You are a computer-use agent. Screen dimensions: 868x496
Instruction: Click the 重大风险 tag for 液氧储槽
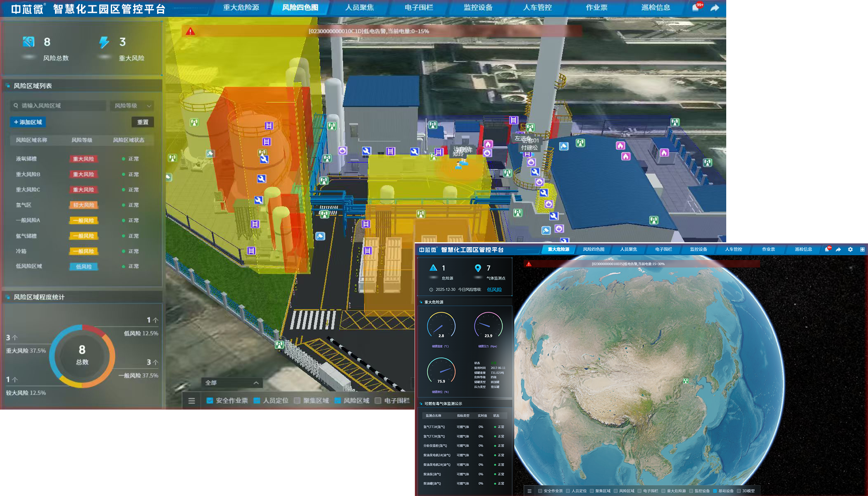[x=83, y=159]
